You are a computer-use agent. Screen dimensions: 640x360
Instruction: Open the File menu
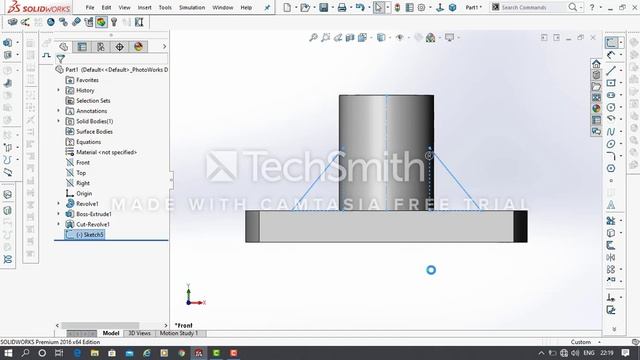pos(90,7)
